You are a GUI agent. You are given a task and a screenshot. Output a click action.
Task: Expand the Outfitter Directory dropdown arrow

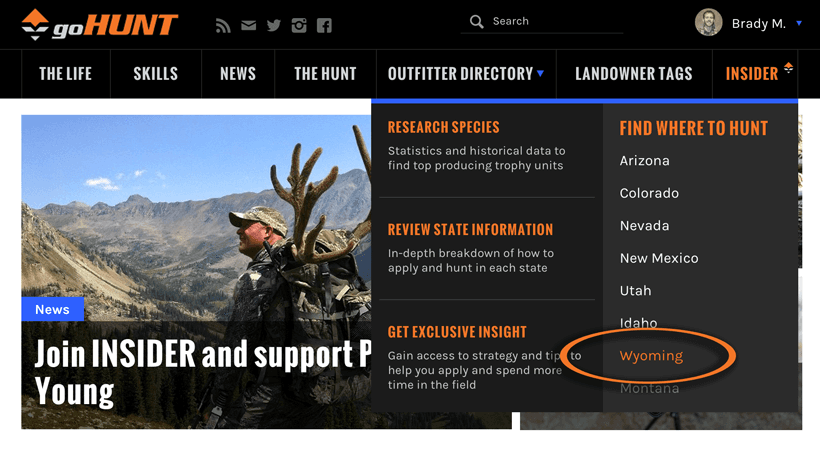(x=541, y=73)
